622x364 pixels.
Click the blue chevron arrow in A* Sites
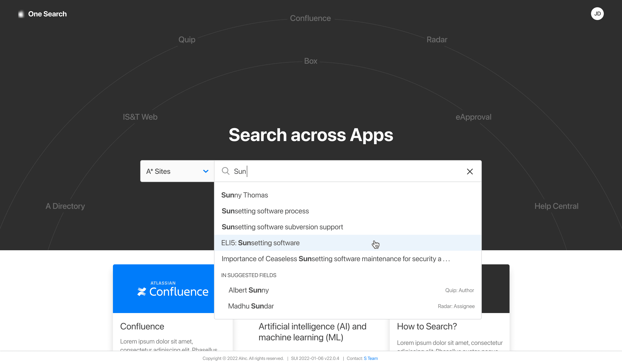pyautogui.click(x=206, y=171)
